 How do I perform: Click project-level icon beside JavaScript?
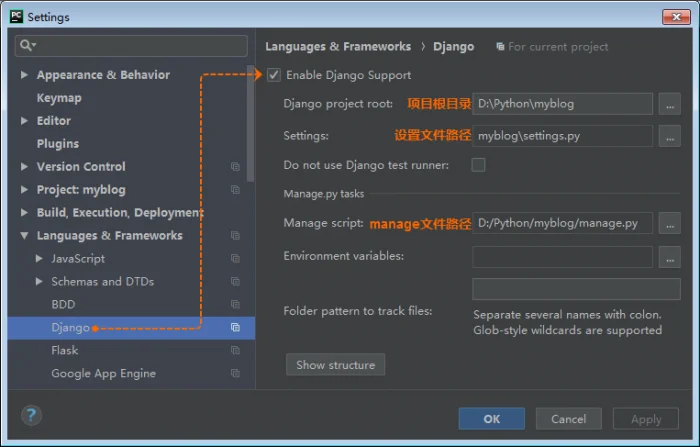point(235,258)
